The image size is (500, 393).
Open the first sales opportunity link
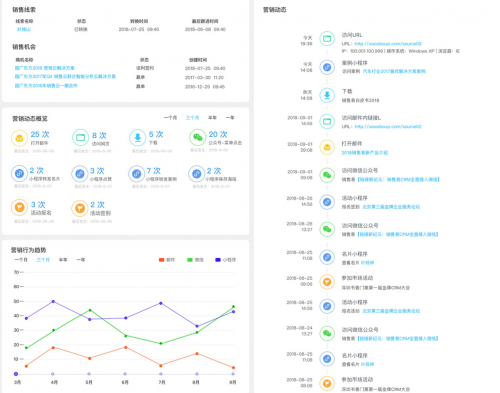[45, 68]
